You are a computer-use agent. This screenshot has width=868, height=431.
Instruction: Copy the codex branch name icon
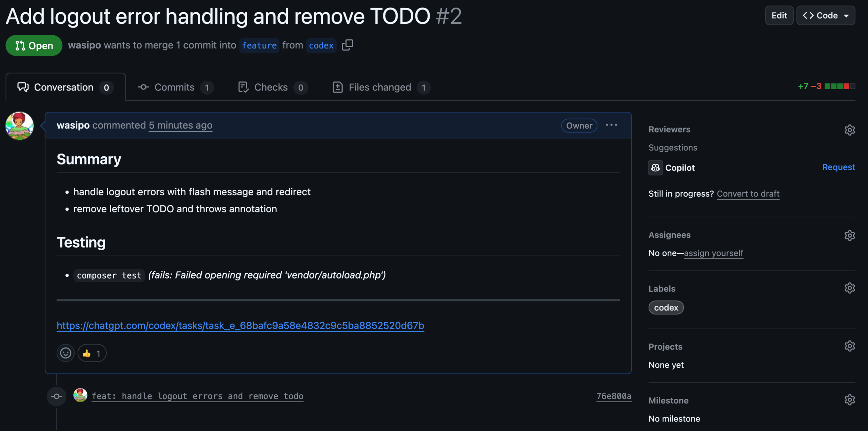click(x=348, y=45)
